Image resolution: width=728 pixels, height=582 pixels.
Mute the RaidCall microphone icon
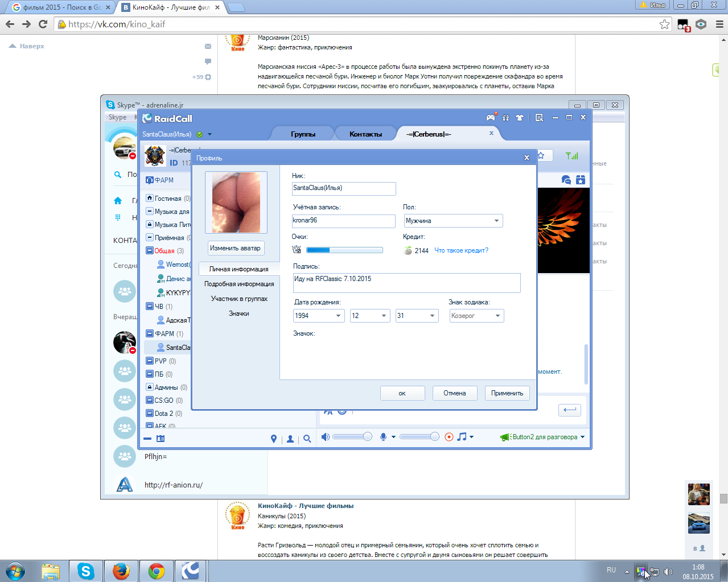tap(384, 437)
